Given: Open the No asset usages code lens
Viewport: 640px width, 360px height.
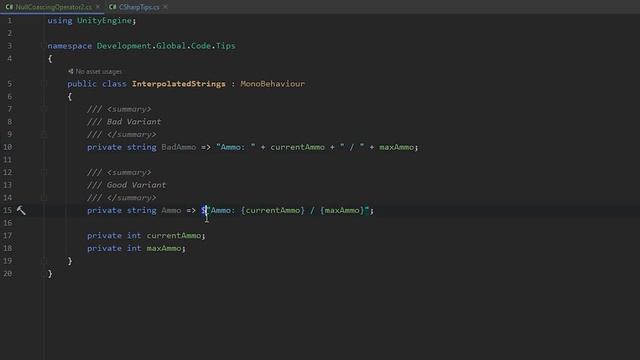Looking at the screenshot, I should coord(98,71).
